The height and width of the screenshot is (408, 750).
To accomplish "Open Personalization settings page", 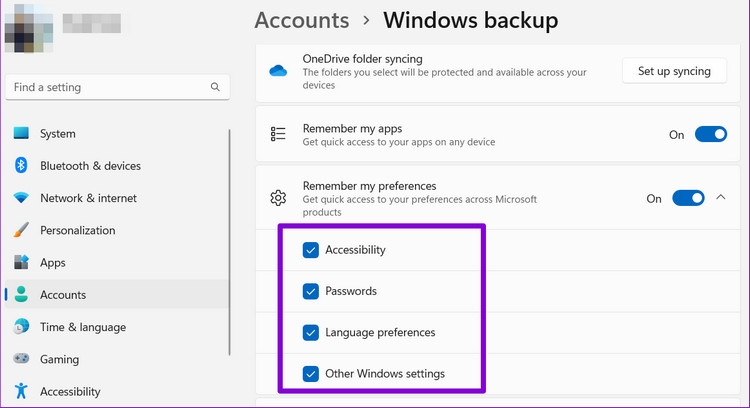I will (117, 230).
